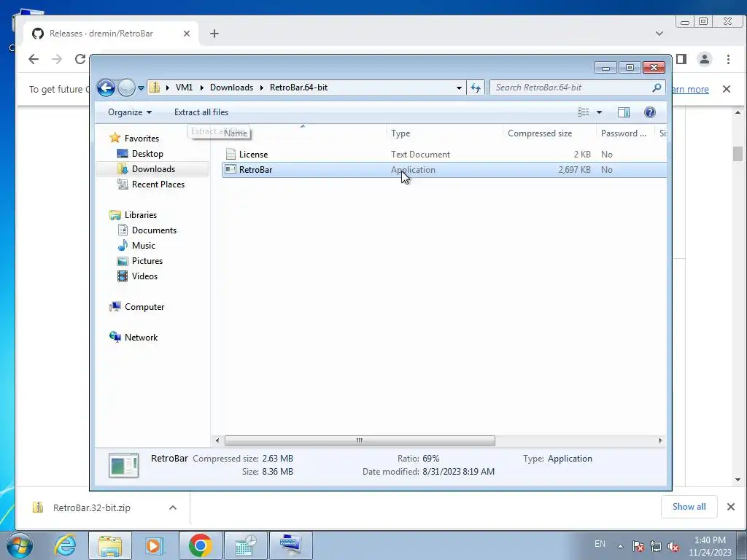Open the Organize menu
The width and height of the screenshot is (747, 560).
click(130, 112)
